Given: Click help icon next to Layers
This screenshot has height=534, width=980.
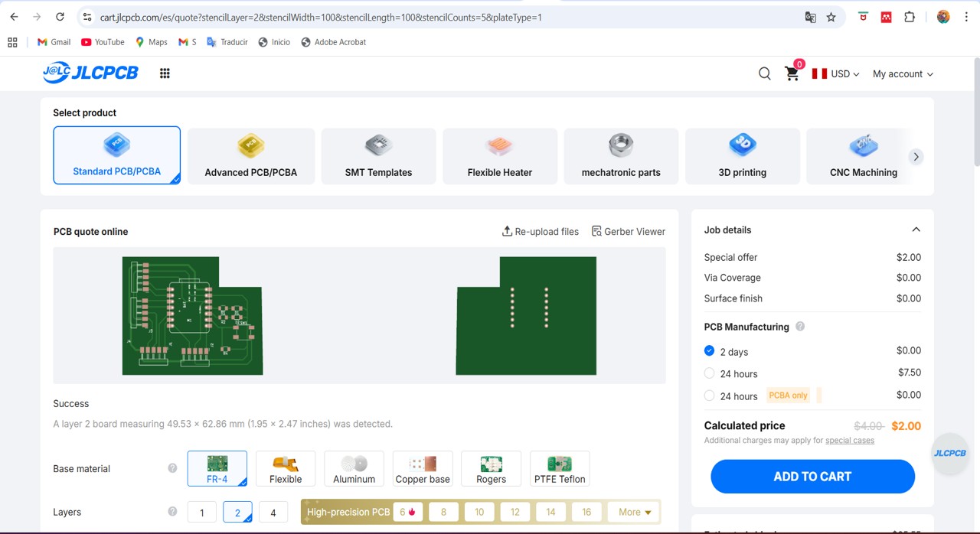Looking at the screenshot, I should (172, 512).
